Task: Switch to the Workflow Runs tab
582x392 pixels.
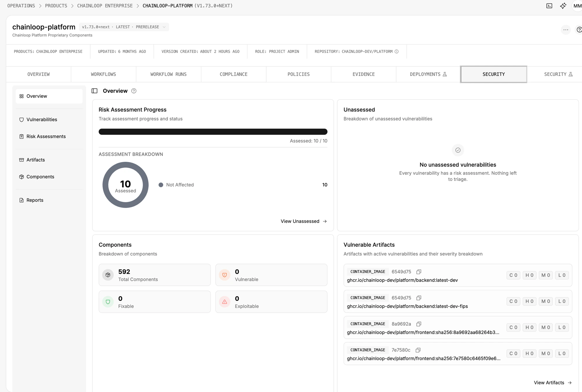Action: (x=168, y=74)
